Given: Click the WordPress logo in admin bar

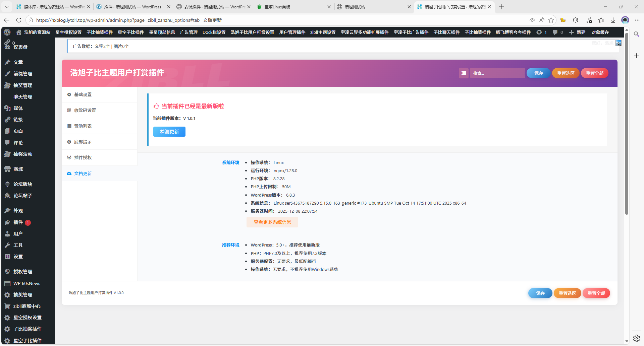Looking at the screenshot, I should 7,32.
